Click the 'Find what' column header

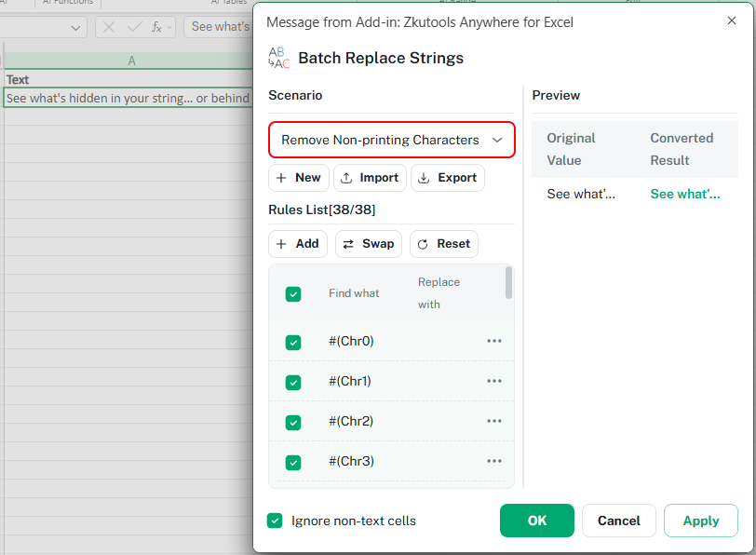click(x=354, y=293)
